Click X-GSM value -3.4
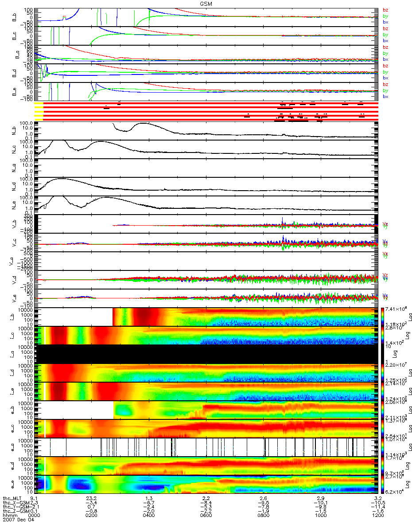 pos(91,503)
